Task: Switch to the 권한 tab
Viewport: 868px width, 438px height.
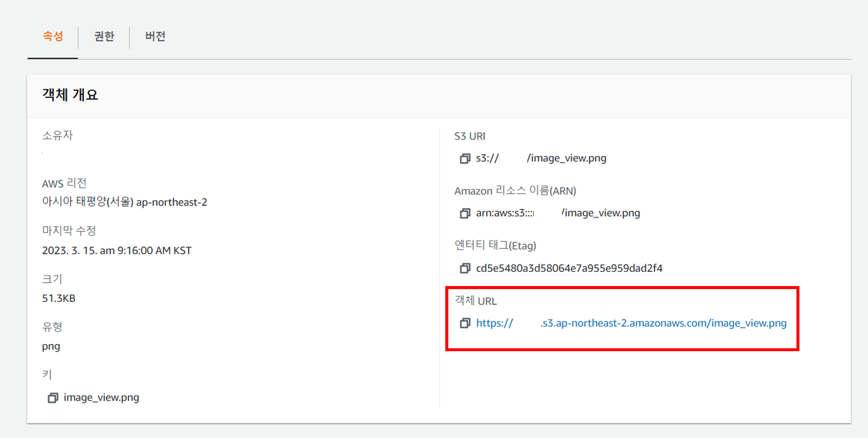Action: pyautogui.click(x=103, y=37)
